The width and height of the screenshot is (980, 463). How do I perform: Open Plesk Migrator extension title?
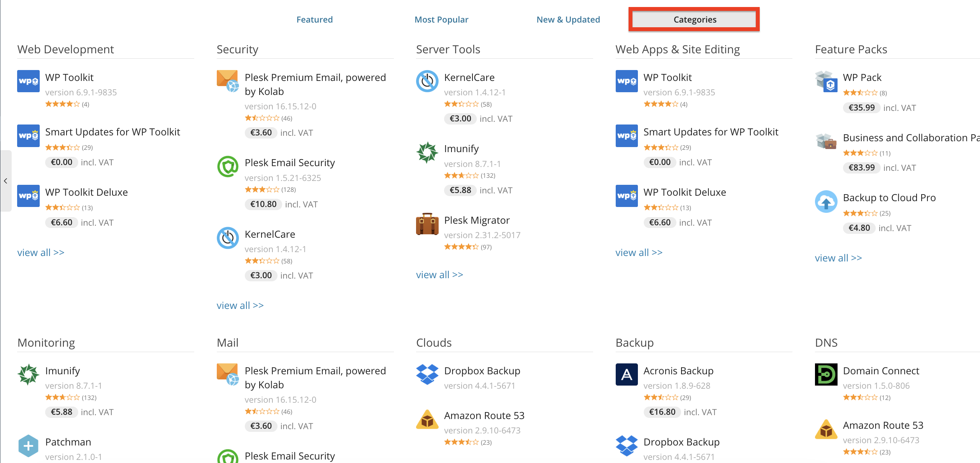click(x=477, y=220)
